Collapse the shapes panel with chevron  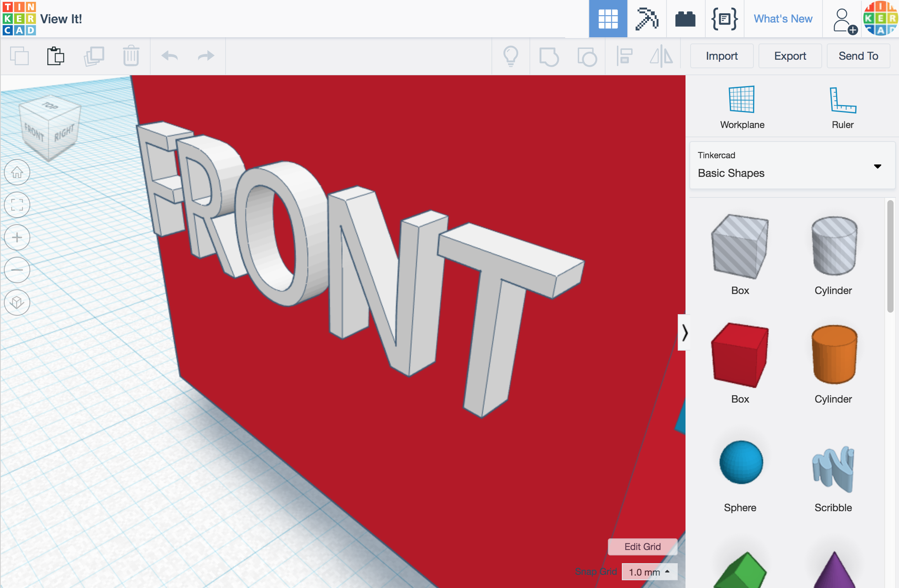click(684, 332)
